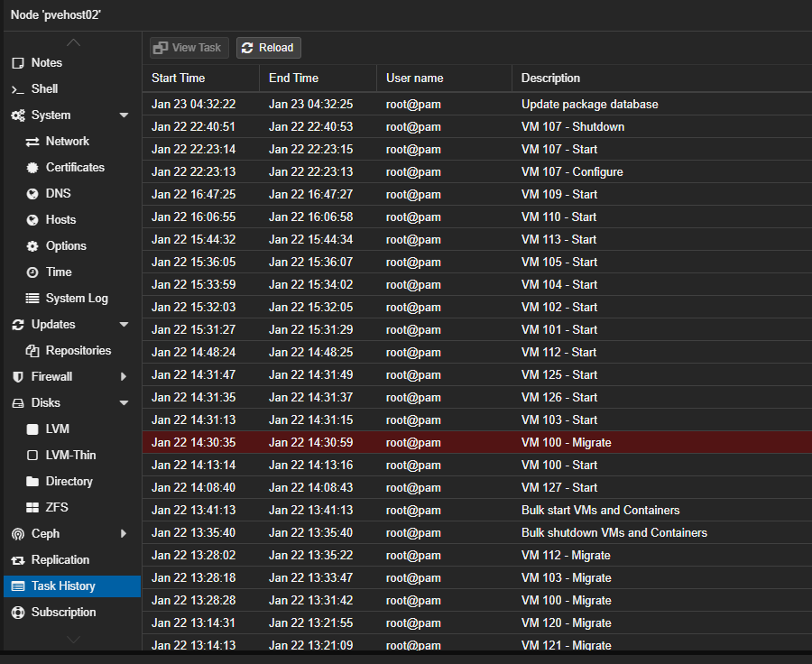Collapse the Updates section arrow
812x664 pixels.
(x=124, y=325)
